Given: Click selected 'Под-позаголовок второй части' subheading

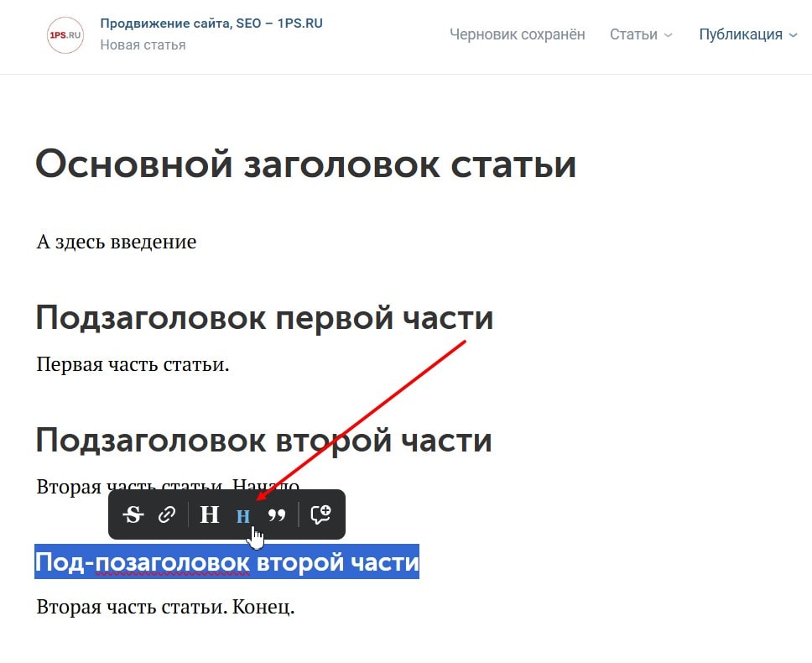Looking at the screenshot, I should pos(226,562).
